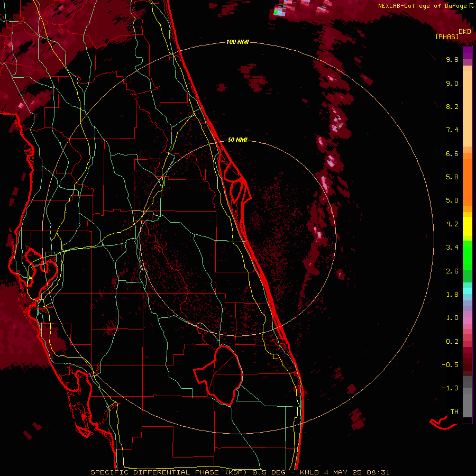The height and width of the screenshot is (476, 476).
Task: Pick the purple top segment of color bar
Action: 467,53
